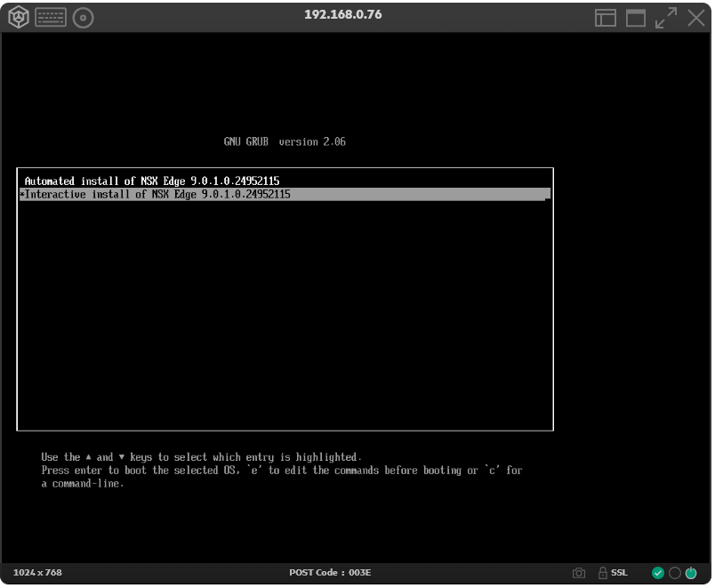Enter full screen with diagonal arrows icon
The width and height of the screenshot is (715, 588).
pos(666,17)
